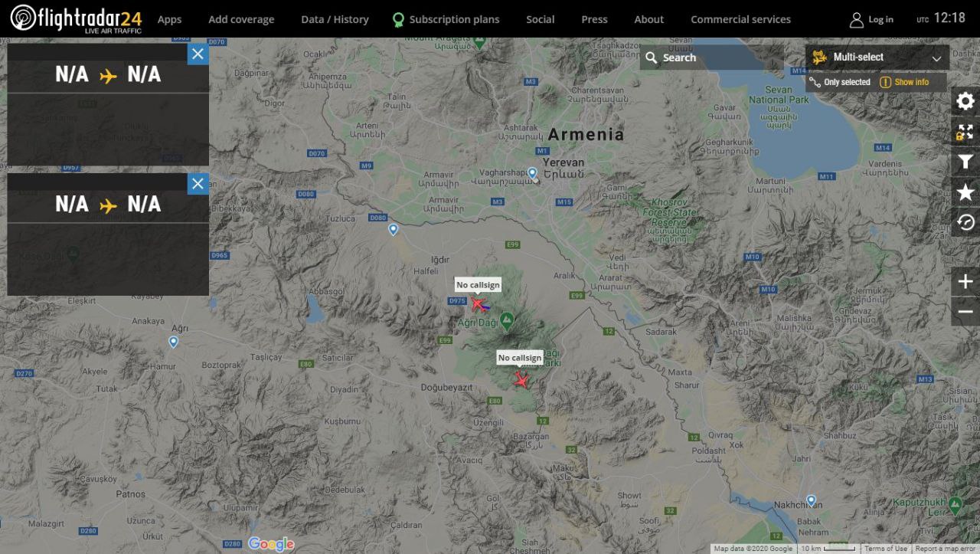Zoom out with the minus button

coord(965,312)
